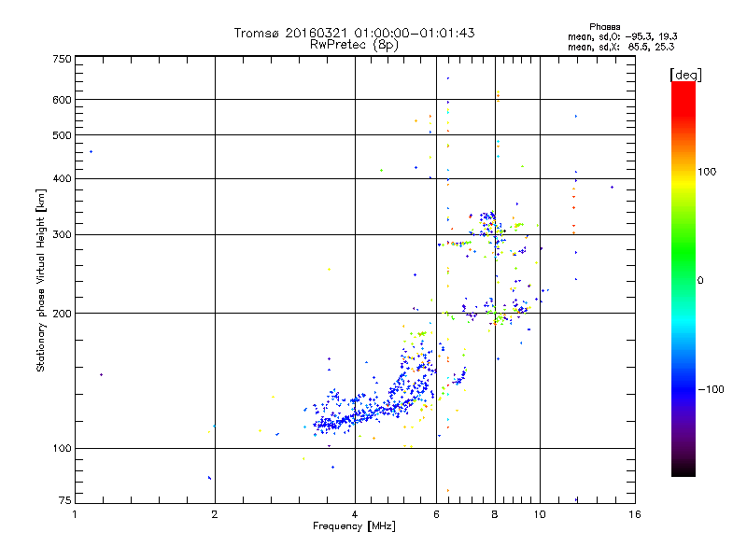Click the 'RwPretec (8p)' subtitle
This screenshot has height=560, width=747.
(354, 45)
